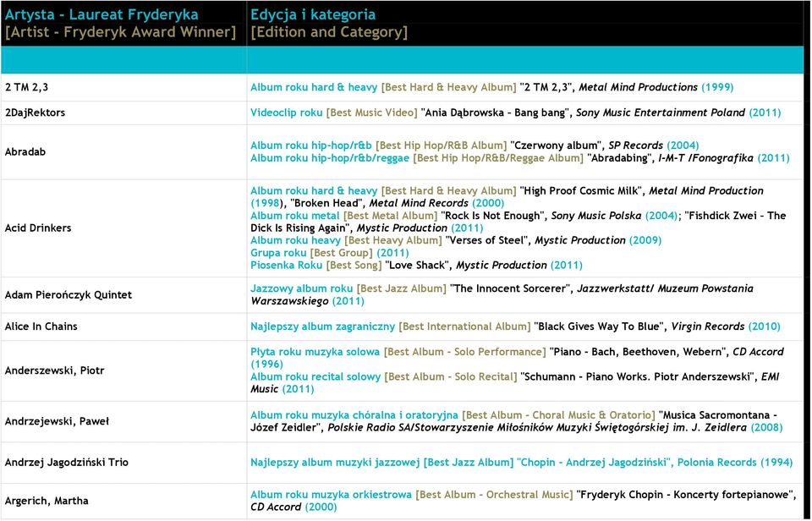Click 'Virgin Records' label text
812x521 pixels.
tap(708, 326)
